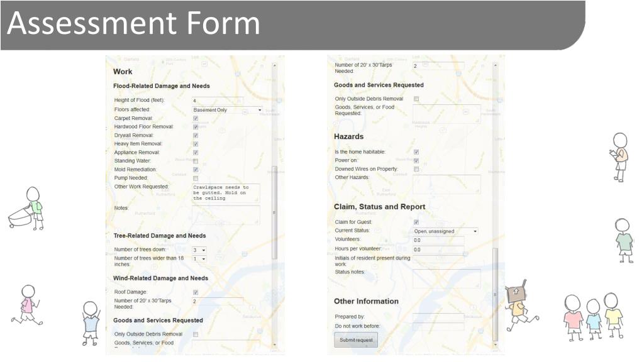Viewport: 644px width, 362px height.
Task: Click the Other Work Requested text area
Action: pos(226,193)
